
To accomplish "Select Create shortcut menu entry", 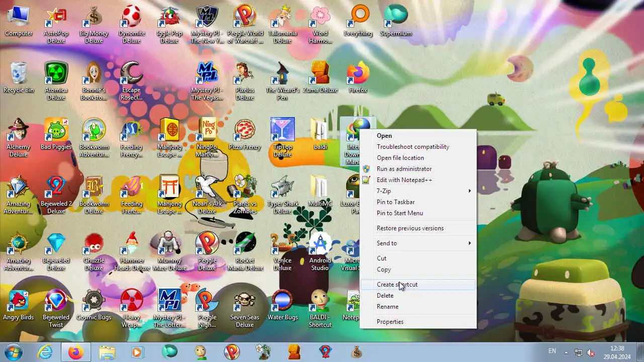I will [x=418, y=285].
